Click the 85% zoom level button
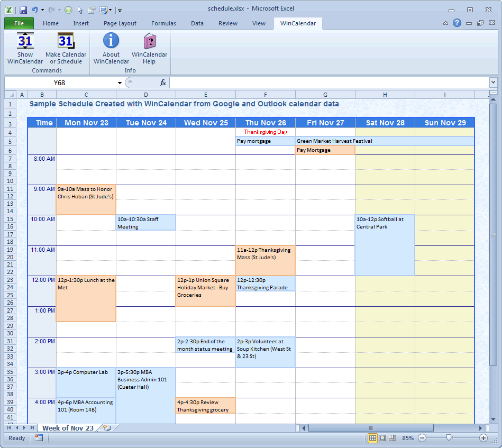This screenshot has width=502, height=448. pos(407,438)
